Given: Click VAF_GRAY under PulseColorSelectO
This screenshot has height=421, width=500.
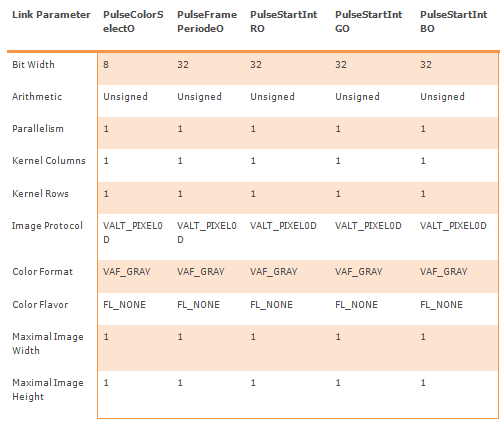Looking at the screenshot, I should [x=127, y=271].
